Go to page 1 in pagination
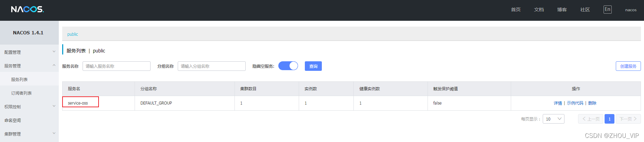This screenshot has height=142, width=644. pyautogui.click(x=609, y=119)
